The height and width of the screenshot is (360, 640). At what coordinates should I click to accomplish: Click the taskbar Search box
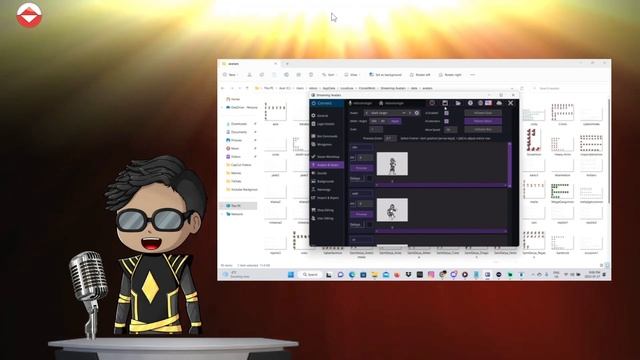point(310,275)
